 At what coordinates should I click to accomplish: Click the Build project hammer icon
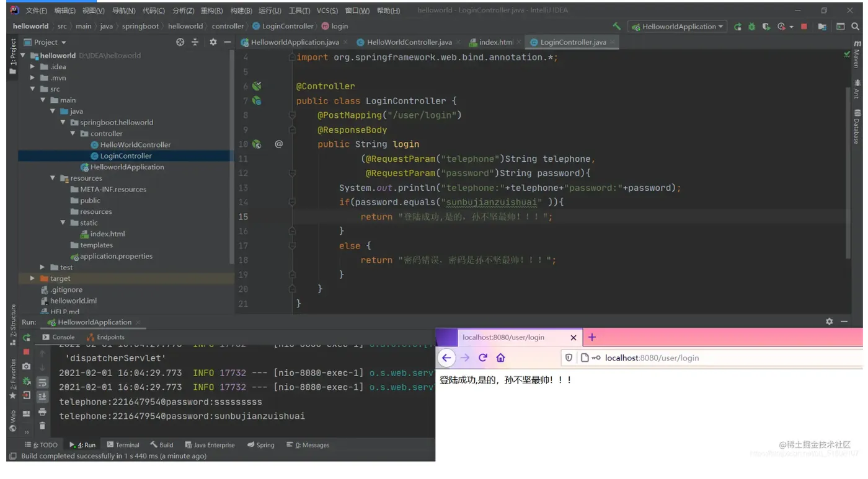point(616,27)
